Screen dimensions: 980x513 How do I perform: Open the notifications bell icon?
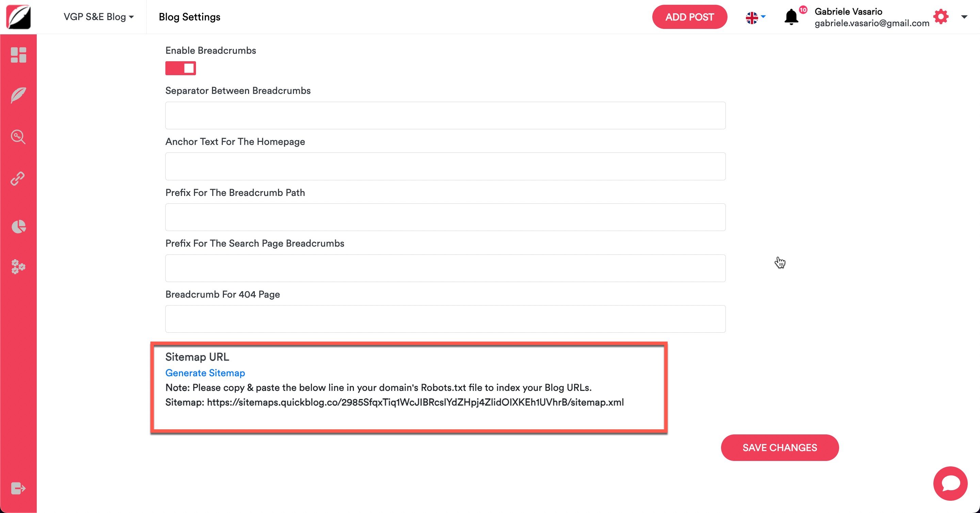(791, 17)
